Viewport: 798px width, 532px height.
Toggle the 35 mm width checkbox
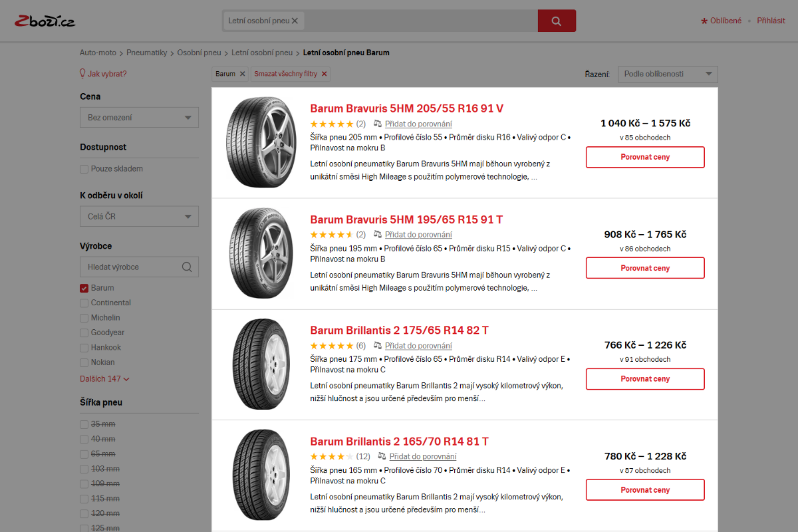[x=84, y=424]
